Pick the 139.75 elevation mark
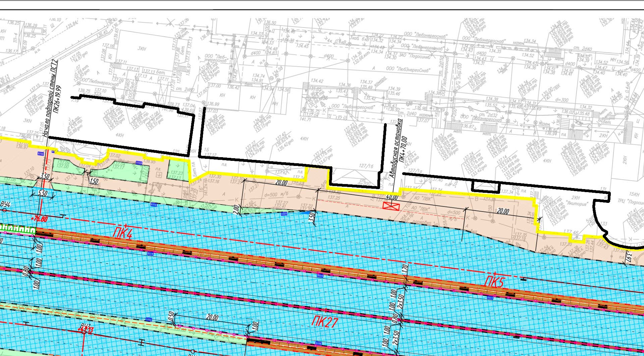This screenshot has width=644, height=356. [x=84, y=91]
